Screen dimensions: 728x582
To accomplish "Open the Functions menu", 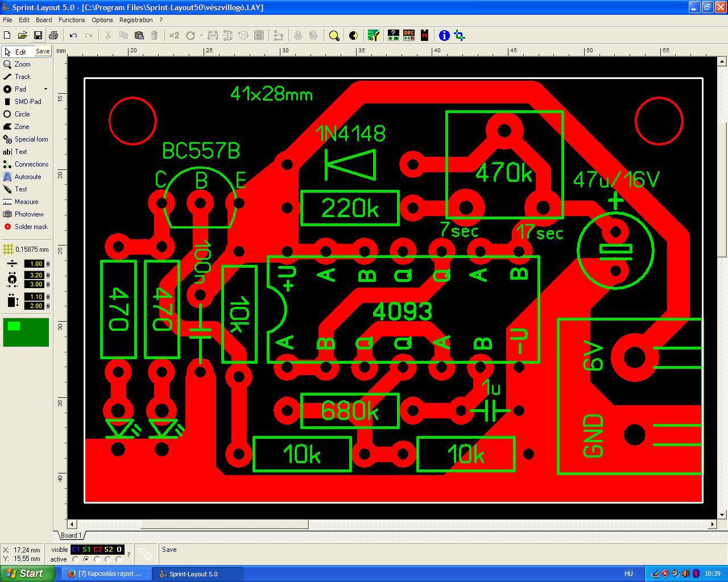I will (72, 20).
